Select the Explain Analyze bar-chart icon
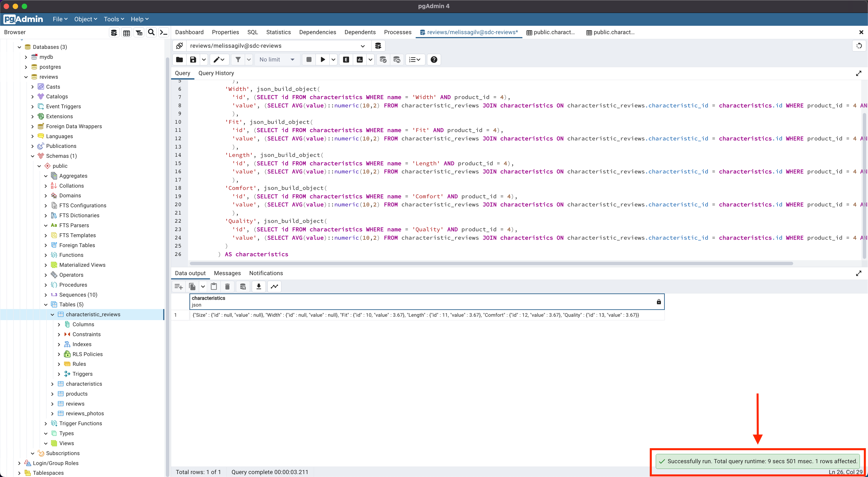 click(359, 60)
